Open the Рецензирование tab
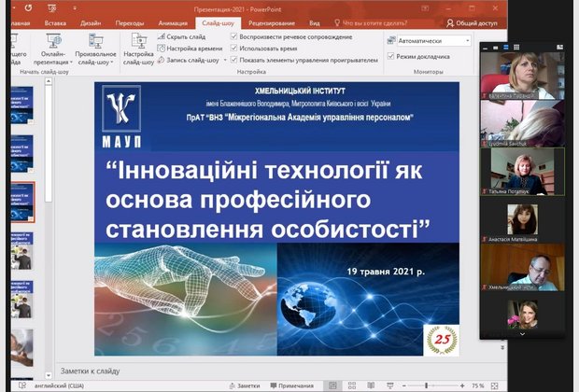579x392 pixels. (x=272, y=23)
